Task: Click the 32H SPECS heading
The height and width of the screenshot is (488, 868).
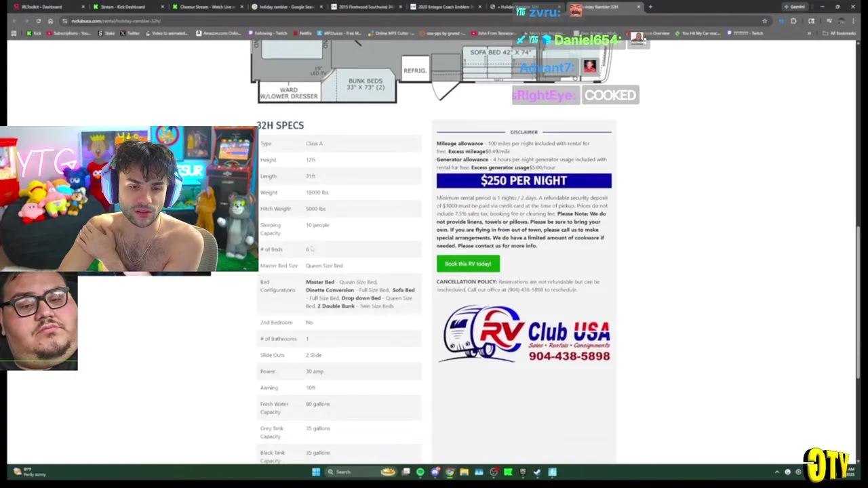Action: [x=280, y=125]
